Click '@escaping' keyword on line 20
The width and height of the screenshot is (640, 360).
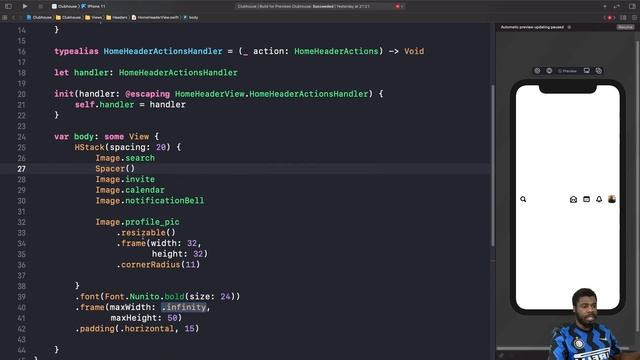point(147,94)
